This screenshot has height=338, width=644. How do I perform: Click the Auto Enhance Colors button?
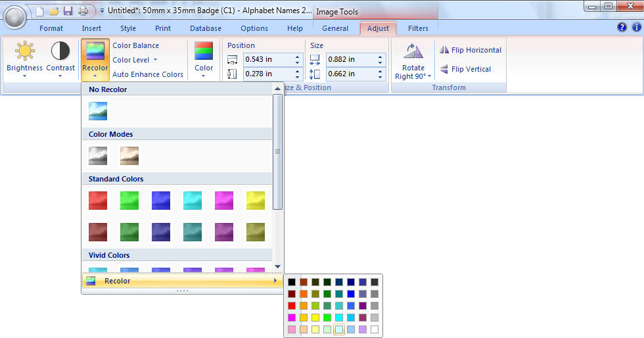(148, 74)
